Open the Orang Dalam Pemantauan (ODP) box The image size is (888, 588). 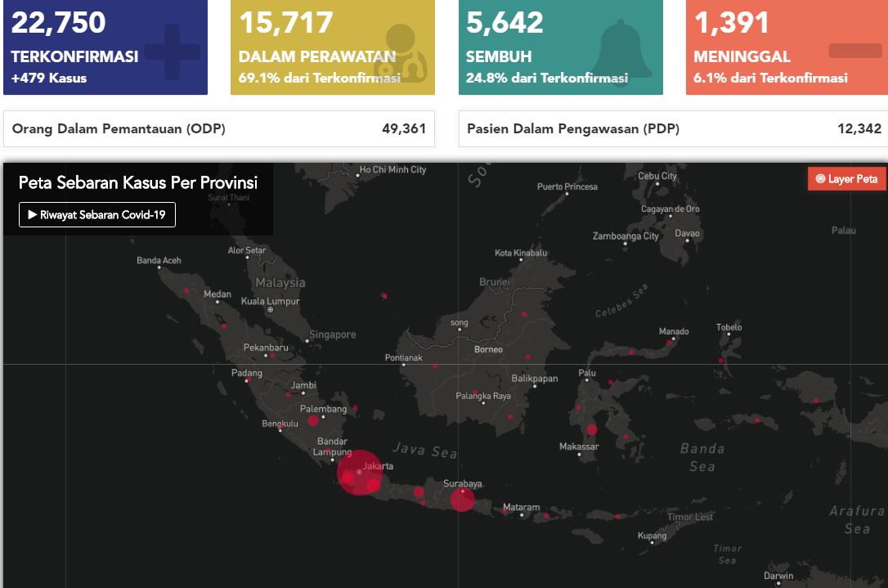(219, 129)
